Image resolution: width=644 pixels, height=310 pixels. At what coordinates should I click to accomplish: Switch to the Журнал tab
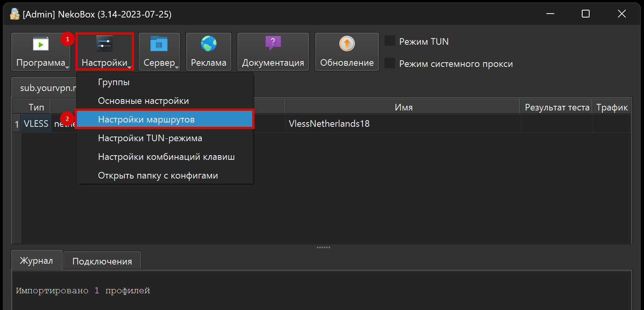click(x=37, y=261)
